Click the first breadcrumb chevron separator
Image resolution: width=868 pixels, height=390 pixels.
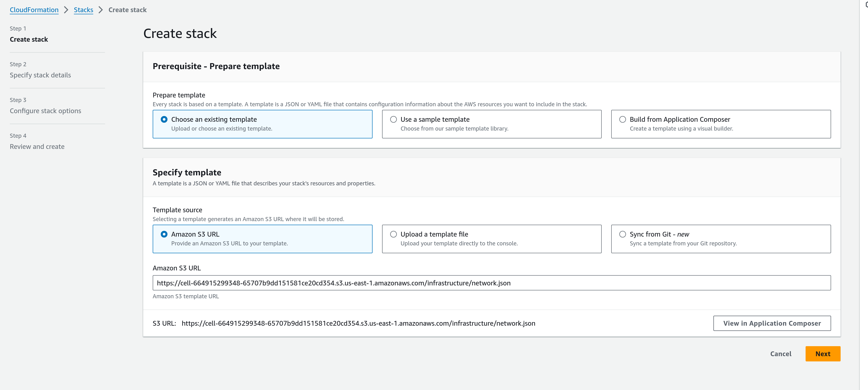(66, 10)
